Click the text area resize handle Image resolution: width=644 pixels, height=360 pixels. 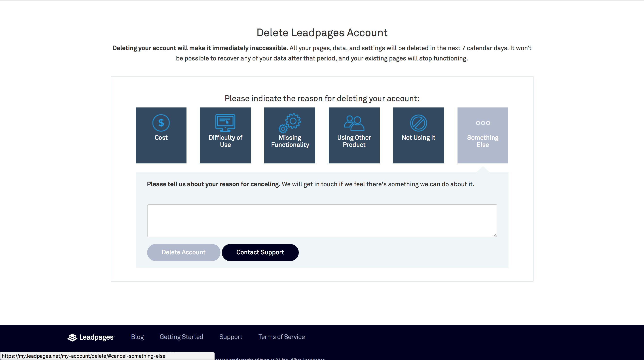pos(495,235)
